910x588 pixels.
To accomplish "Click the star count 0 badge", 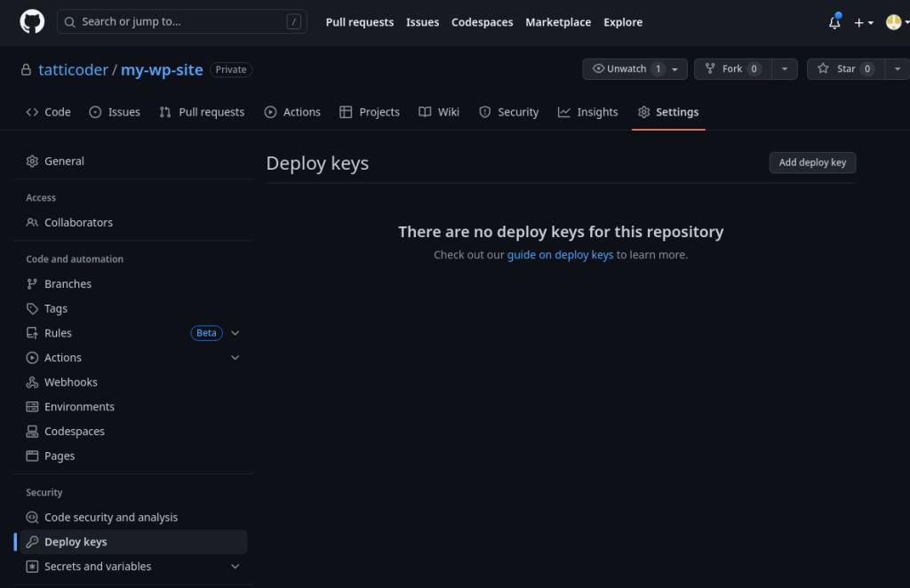I will click(867, 69).
